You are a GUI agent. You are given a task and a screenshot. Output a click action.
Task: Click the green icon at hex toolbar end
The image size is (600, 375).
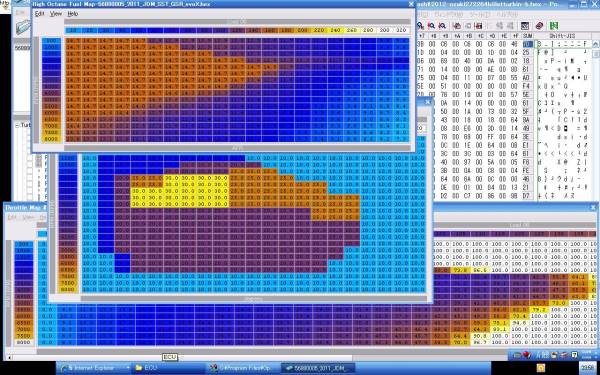click(x=554, y=26)
